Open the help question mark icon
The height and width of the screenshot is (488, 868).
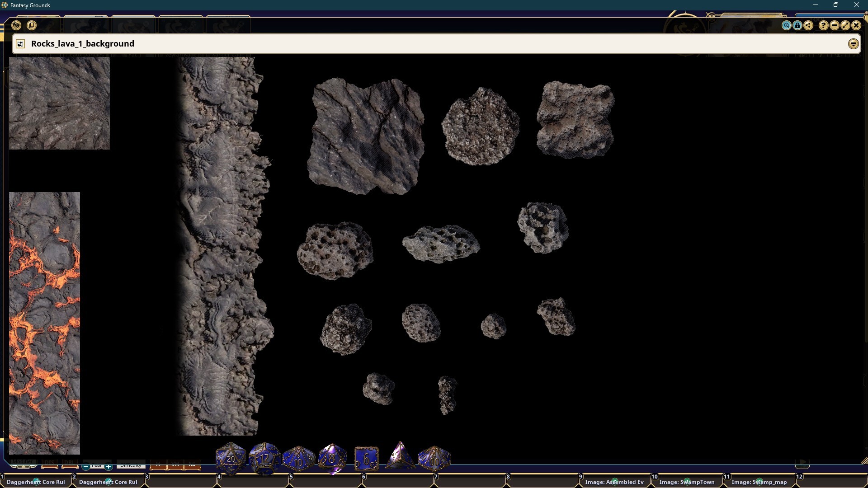point(823,25)
